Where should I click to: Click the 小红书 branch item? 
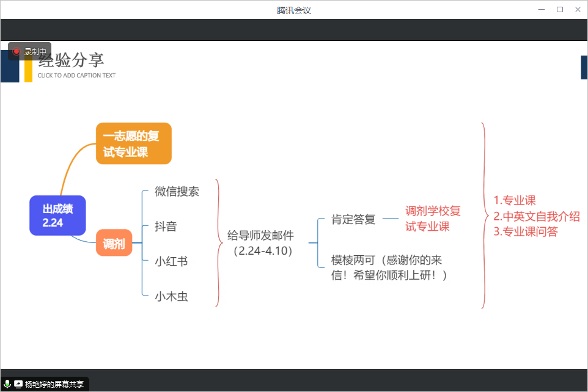click(x=171, y=261)
